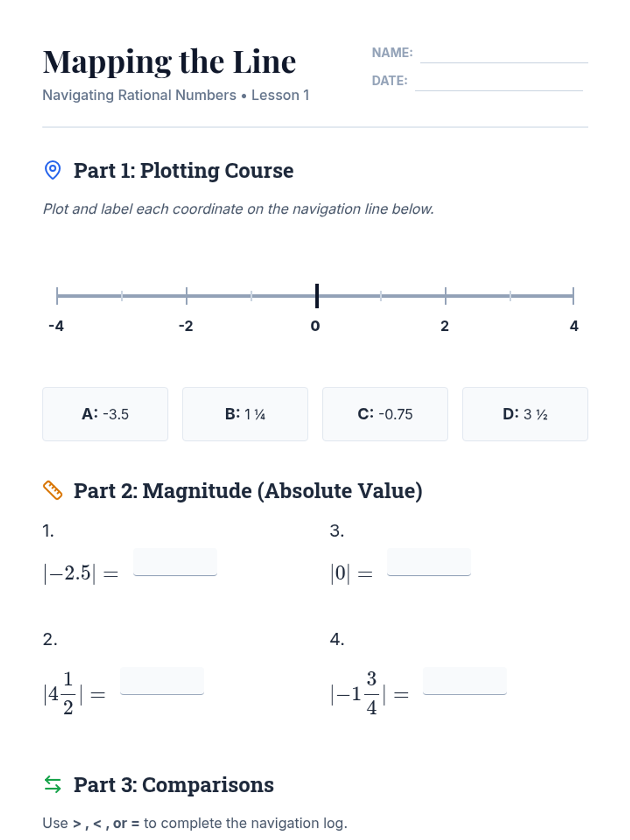The width and height of the screenshot is (630, 840).
Task: Click answer box for |−1 3/4|
Action: [x=465, y=681]
